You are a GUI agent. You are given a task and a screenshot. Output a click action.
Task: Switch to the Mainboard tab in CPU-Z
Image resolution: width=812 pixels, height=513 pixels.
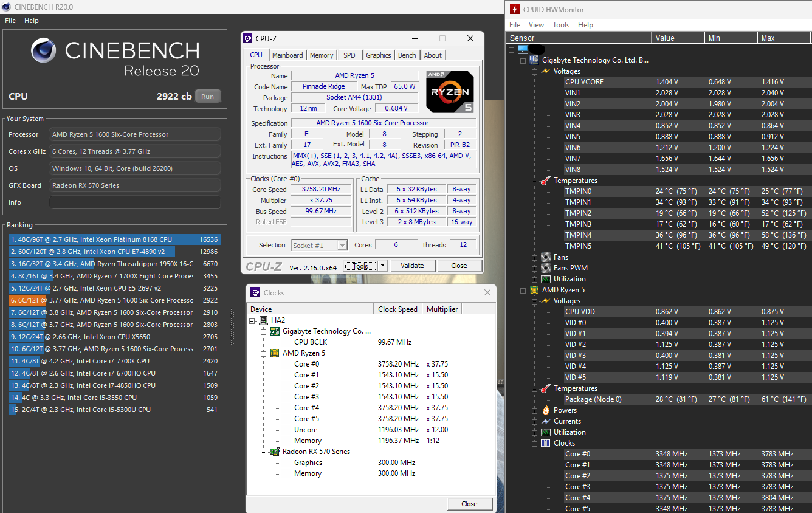(287, 55)
